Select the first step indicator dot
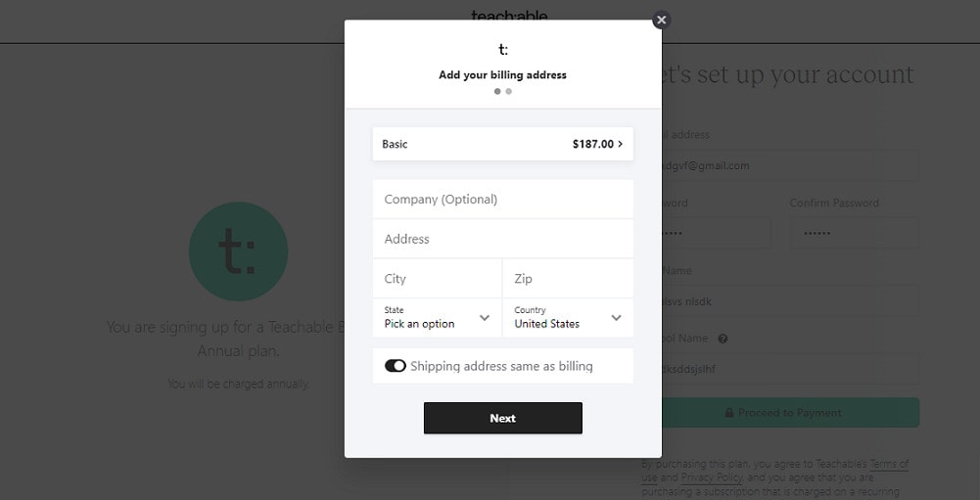The image size is (980, 500). pos(497,92)
